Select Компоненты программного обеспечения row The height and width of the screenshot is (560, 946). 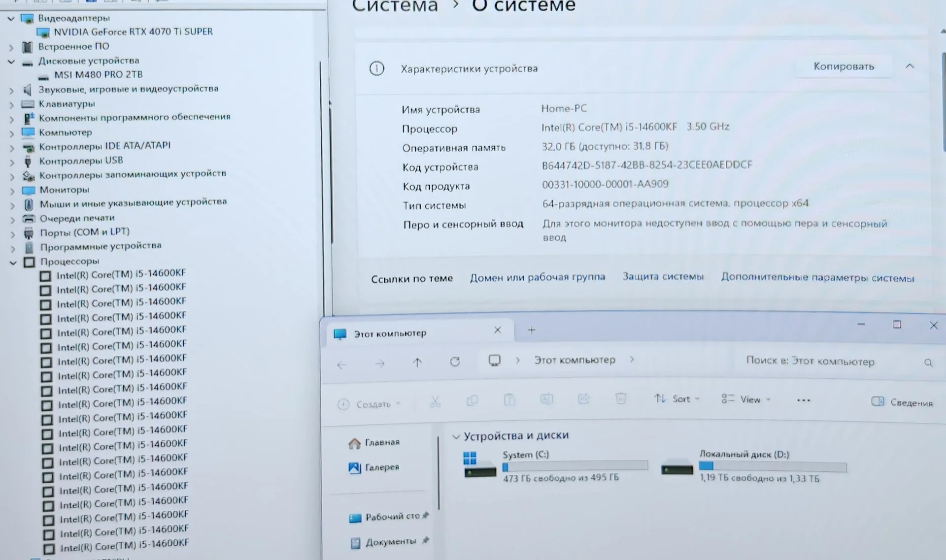pos(126,118)
